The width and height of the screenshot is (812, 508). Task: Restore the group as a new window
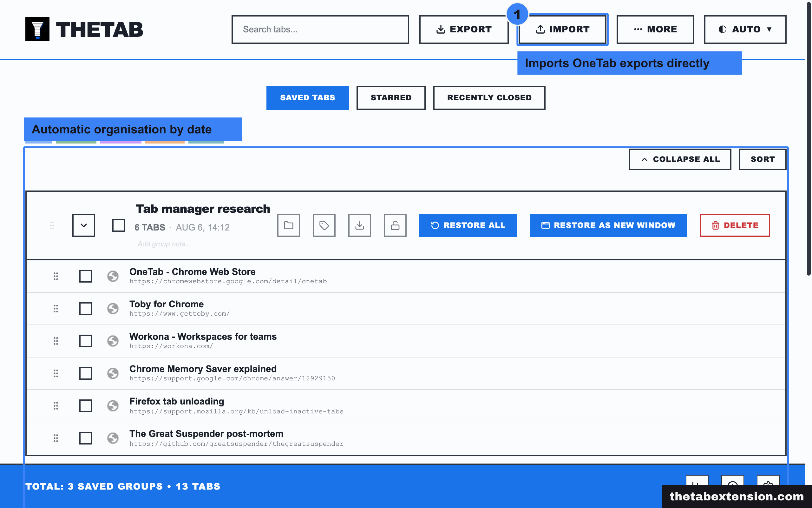click(x=608, y=225)
